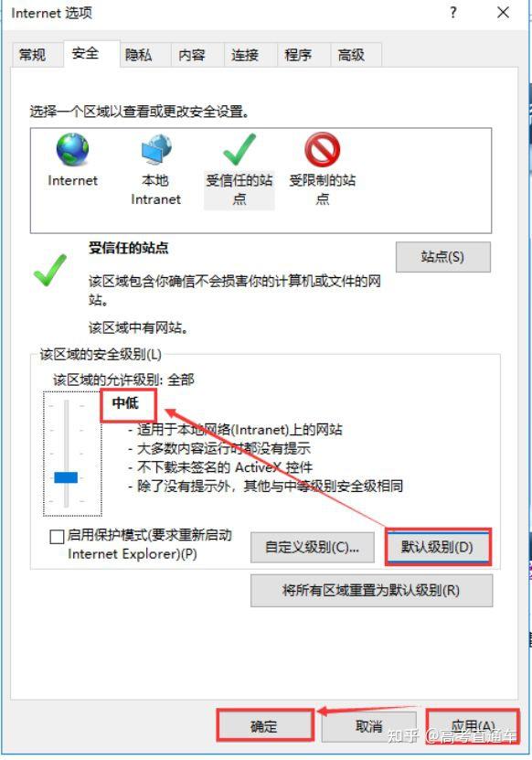Click the help question mark in title bar
This screenshot has width=532, height=760.
click(453, 12)
